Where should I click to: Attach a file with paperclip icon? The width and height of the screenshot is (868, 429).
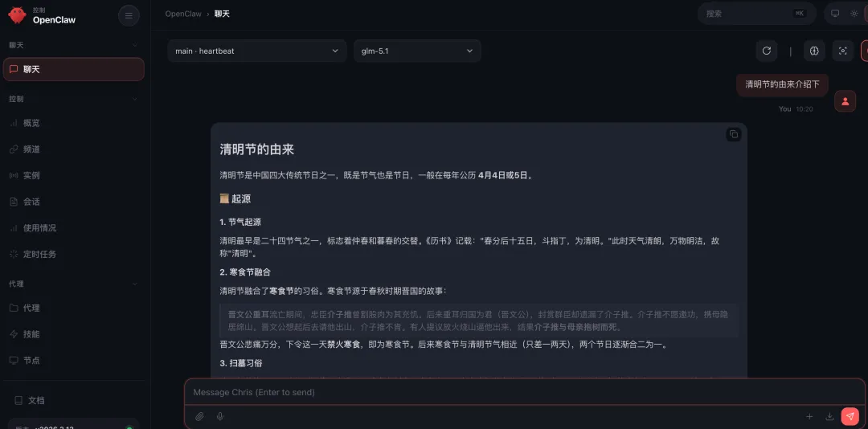(x=200, y=416)
